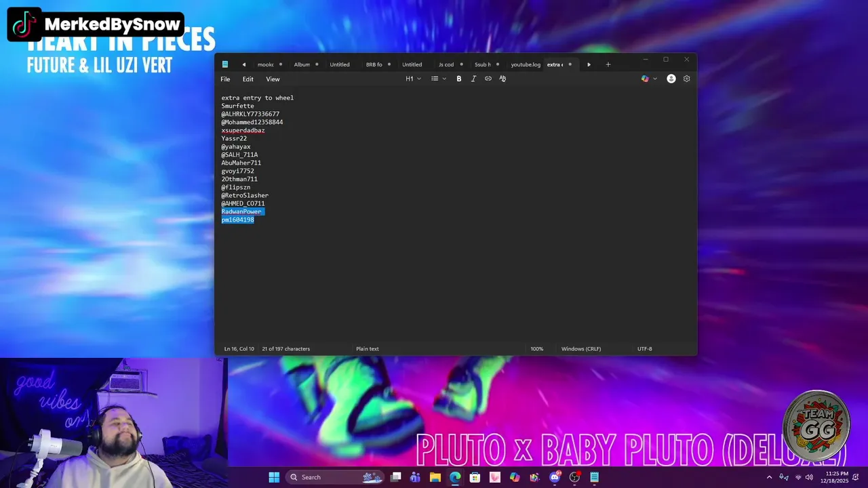This screenshot has height=488, width=868.
Task: Open Discord from the taskbar
Action: [x=555, y=477]
